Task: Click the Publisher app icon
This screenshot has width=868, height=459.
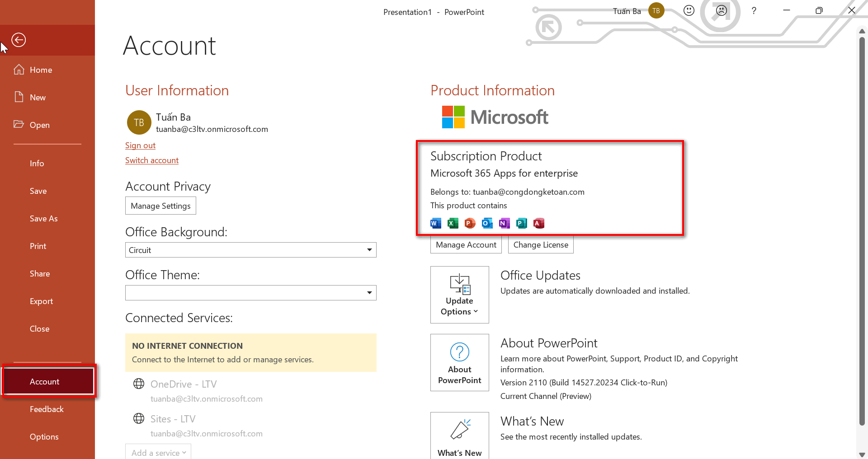Action: click(x=522, y=223)
